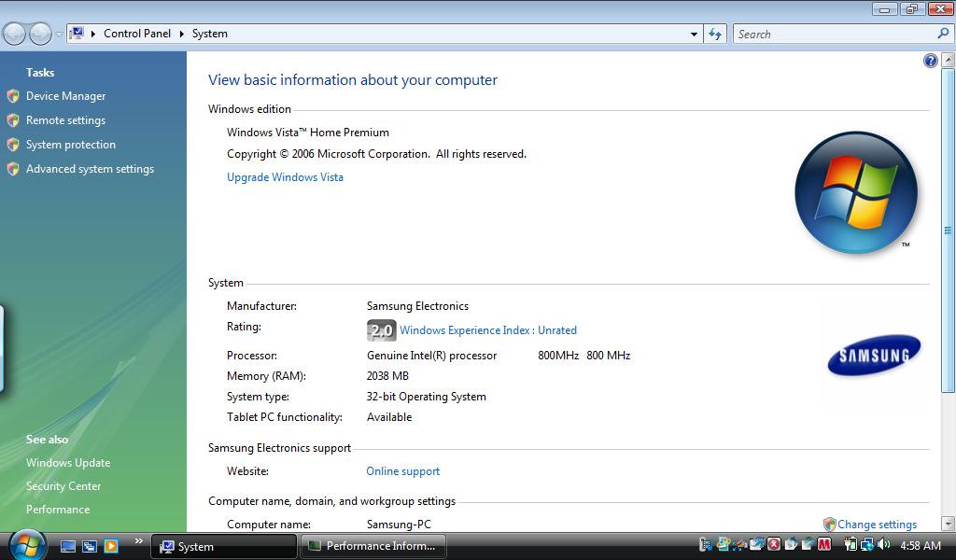Click the first tray icon left of notification area
Screen dimensions: 956x560
pyautogui.click(x=706, y=544)
